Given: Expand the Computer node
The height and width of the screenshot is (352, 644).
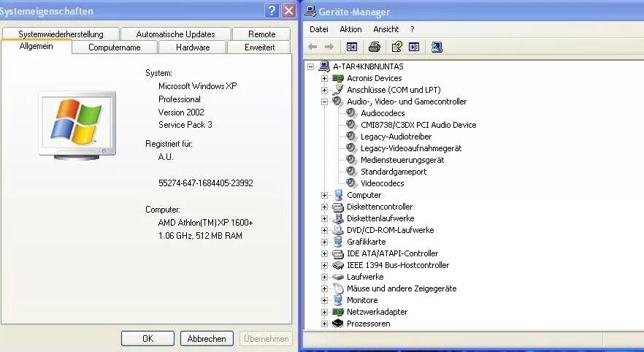Looking at the screenshot, I should pyautogui.click(x=324, y=195).
